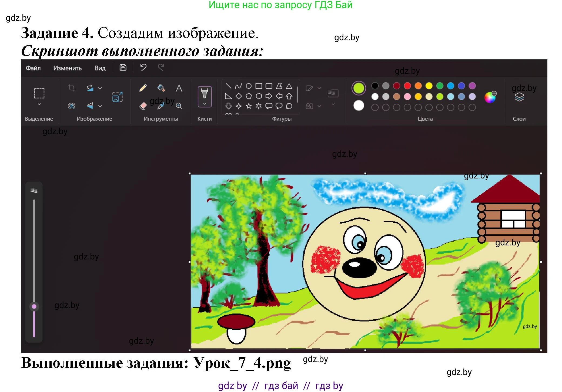Activate the primary lime color circle

click(359, 88)
